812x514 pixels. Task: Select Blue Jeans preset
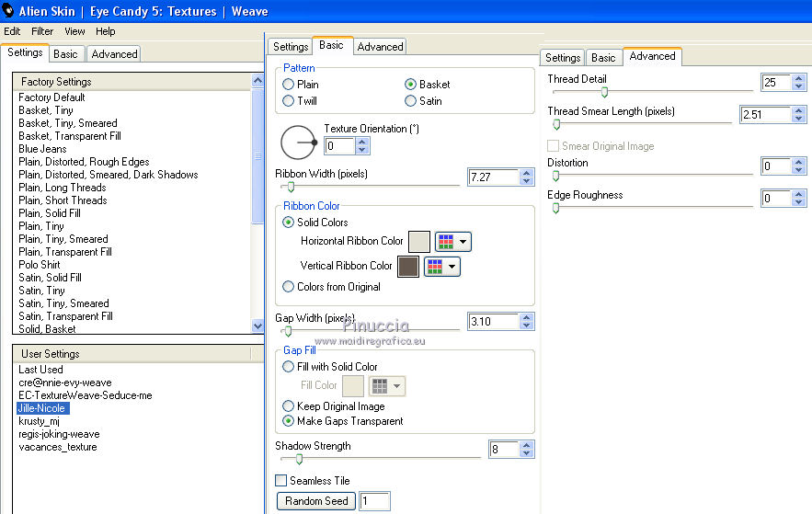(42, 149)
